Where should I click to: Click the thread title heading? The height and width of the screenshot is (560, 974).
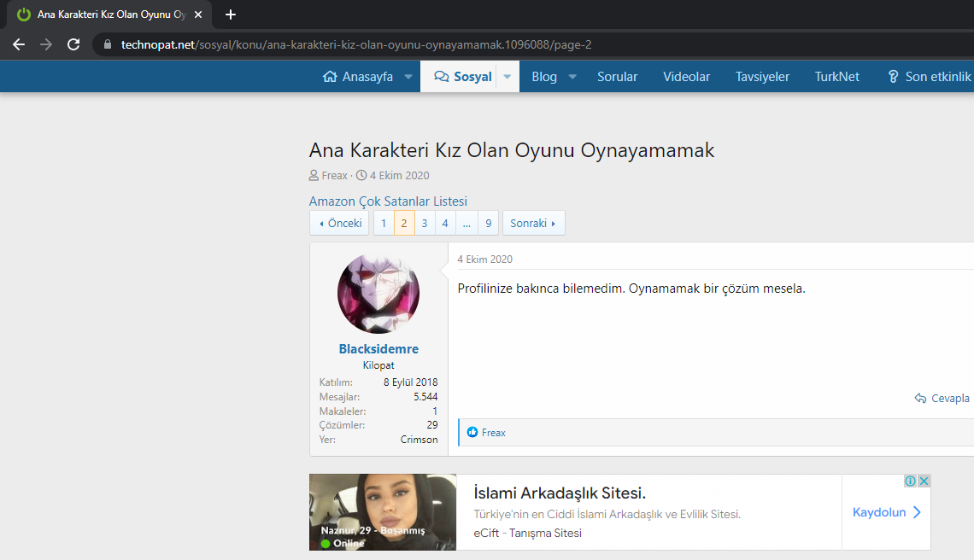click(512, 150)
